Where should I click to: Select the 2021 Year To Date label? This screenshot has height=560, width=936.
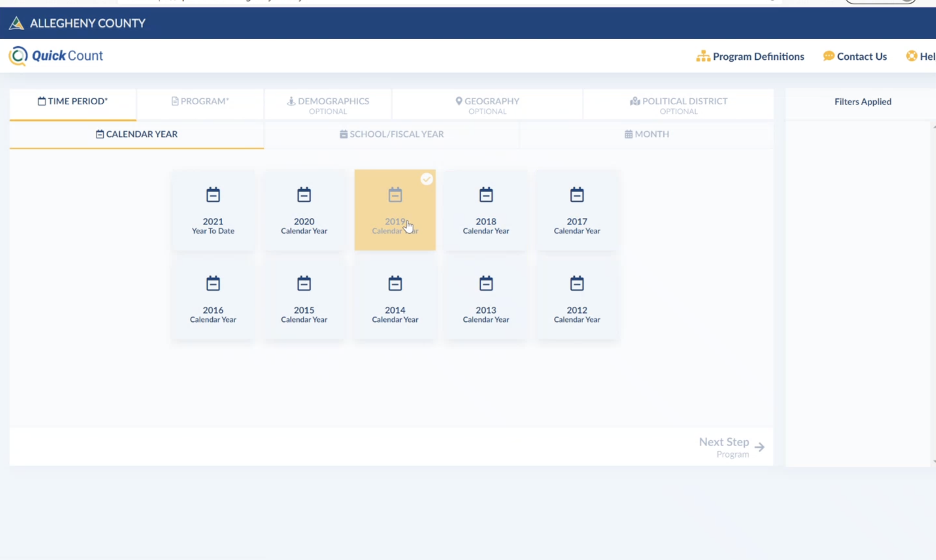213,226
